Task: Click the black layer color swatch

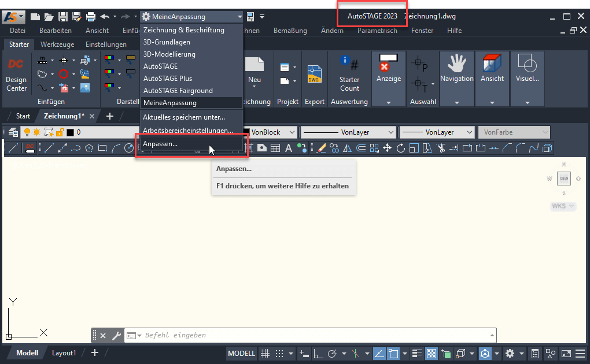Action: pos(70,132)
